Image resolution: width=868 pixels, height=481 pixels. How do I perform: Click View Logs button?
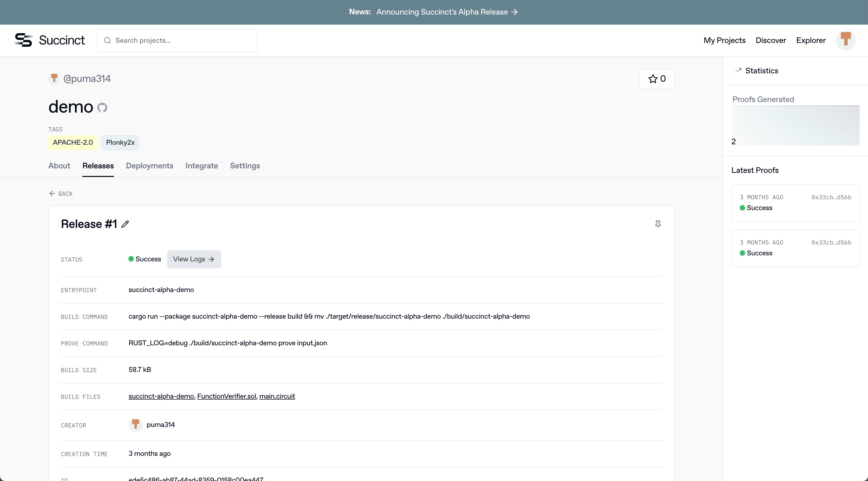click(194, 259)
